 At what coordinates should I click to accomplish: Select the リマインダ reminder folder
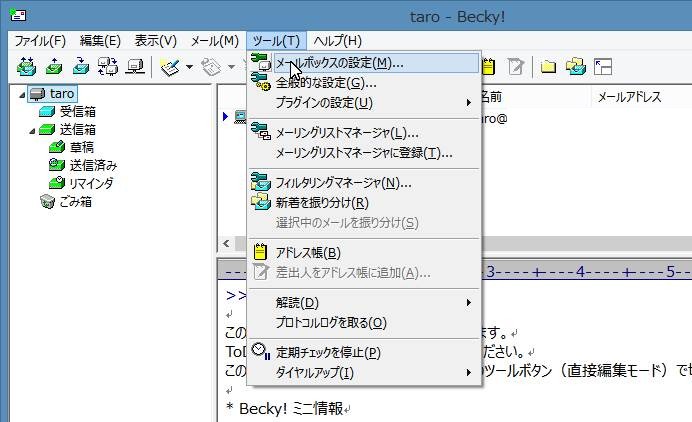(x=90, y=183)
